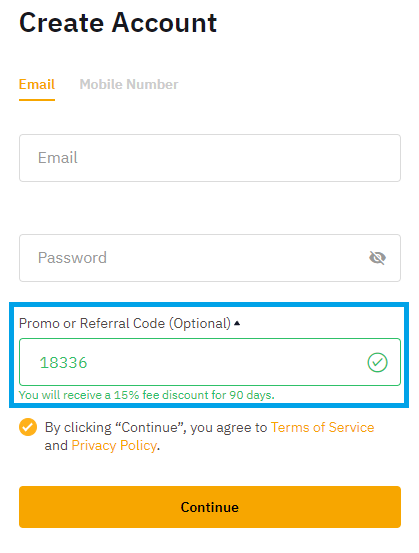Click the orange underline beneath Email tab
419x553 pixels.
pos(37,100)
